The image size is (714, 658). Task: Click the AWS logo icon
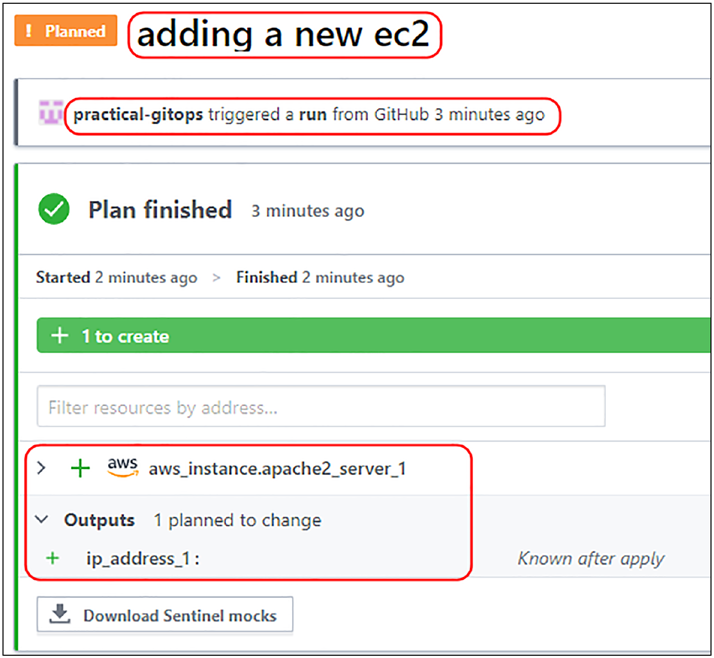122,466
